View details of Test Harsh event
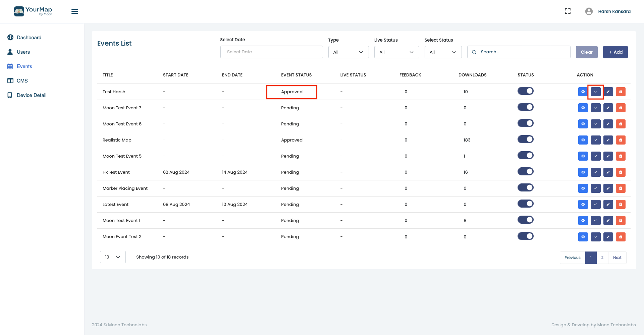Screen dimensions: 644x335 pyautogui.click(x=583, y=92)
